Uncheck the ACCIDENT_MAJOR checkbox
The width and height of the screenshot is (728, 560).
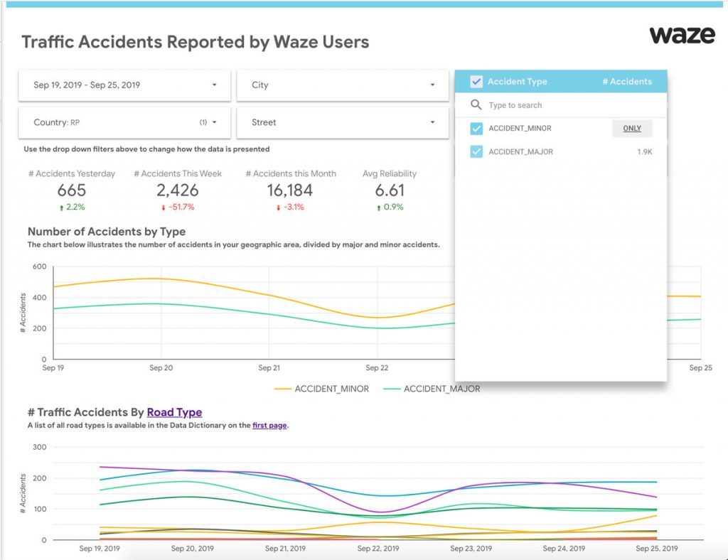[x=476, y=151]
